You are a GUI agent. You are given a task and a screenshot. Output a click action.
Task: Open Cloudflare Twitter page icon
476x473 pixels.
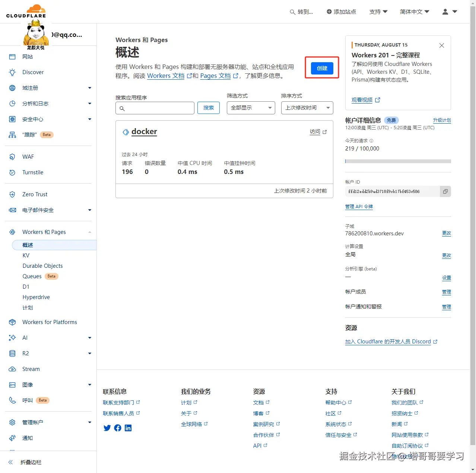coord(107,428)
